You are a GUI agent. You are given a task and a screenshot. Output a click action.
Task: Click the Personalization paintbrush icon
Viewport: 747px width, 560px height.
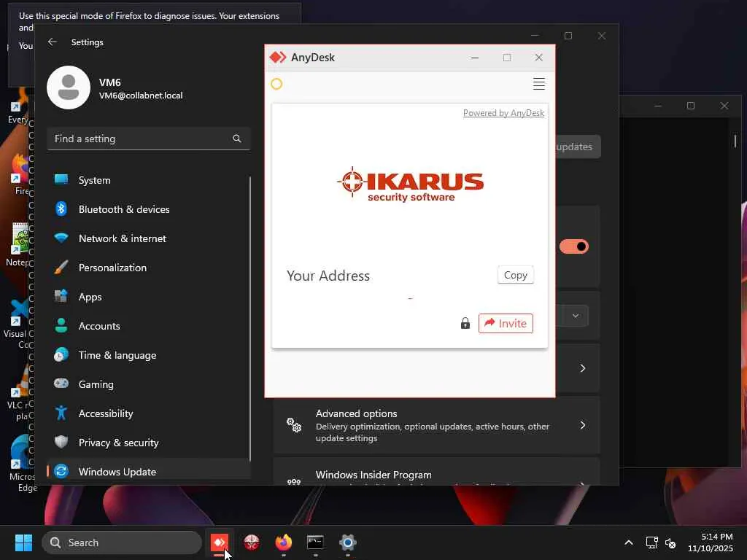click(61, 267)
